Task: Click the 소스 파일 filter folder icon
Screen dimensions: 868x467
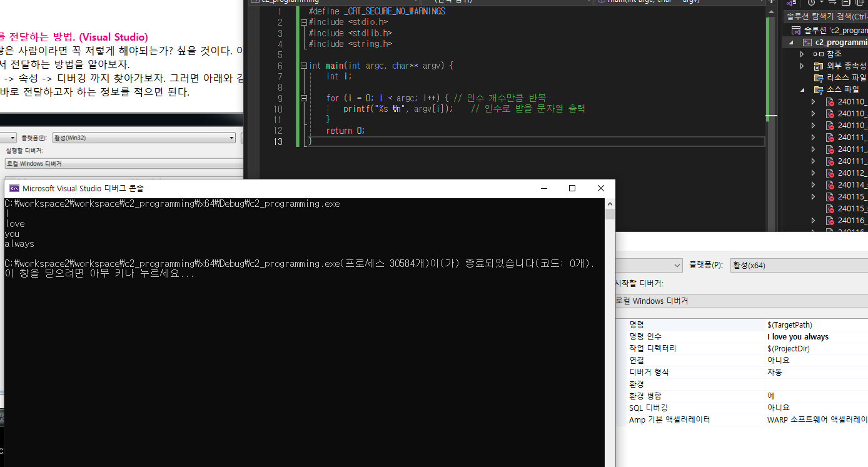Action: click(818, 89)
